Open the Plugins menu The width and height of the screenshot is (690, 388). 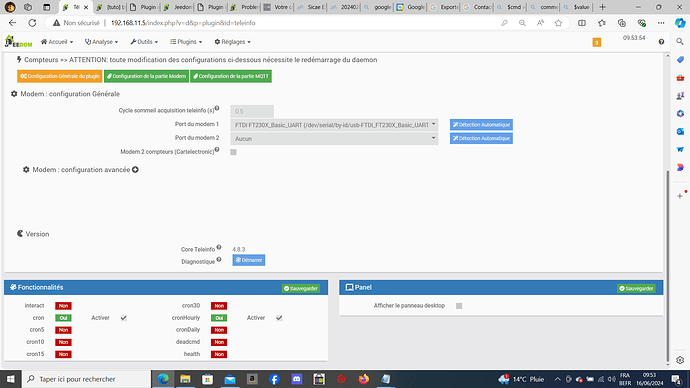tap(186, 42)
